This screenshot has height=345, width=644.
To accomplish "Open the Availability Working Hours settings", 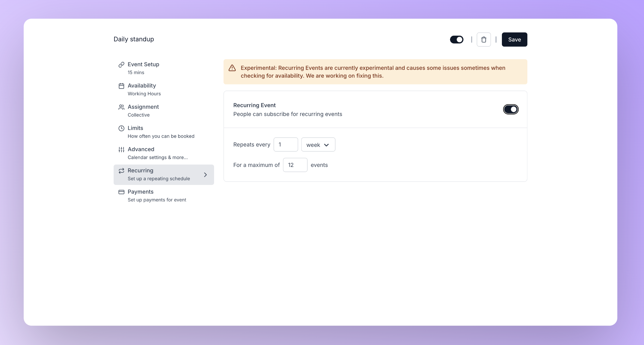I will [142, 86].
